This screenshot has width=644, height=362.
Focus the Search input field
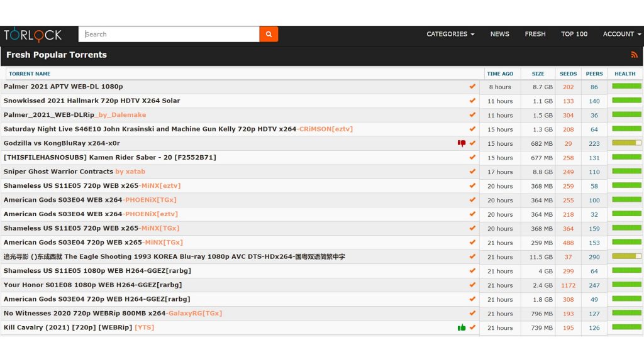pyautogui.click(x=169, y=34)
